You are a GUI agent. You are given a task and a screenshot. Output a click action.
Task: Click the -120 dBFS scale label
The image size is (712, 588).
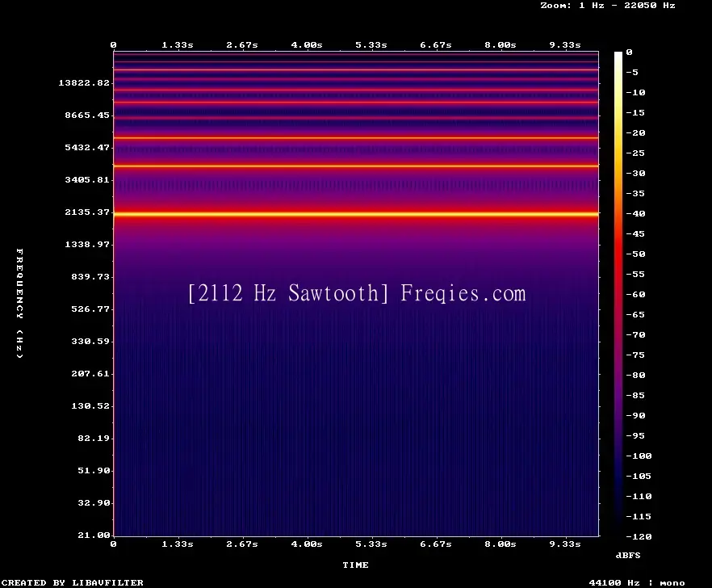point(639,536)
